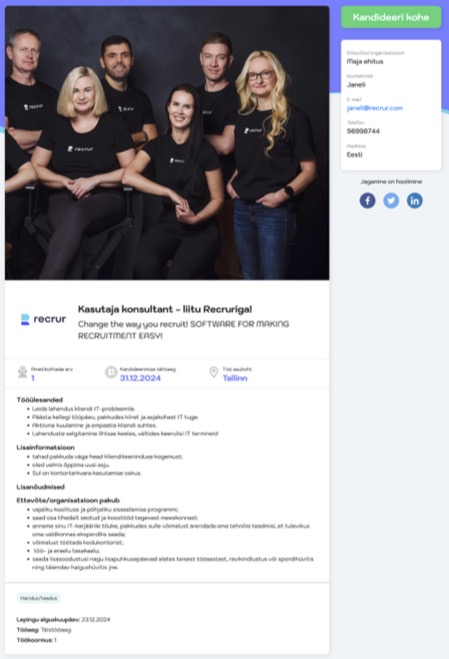Image resolution: width=449 pixels, height=659 pixels.
Task: Click the number of positions value 1
Action: pos(33,378)
